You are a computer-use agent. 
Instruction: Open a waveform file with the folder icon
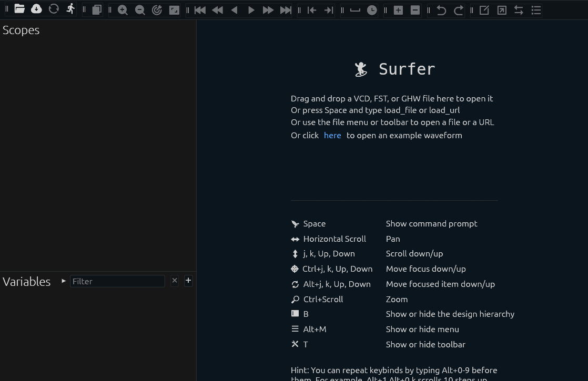[x=19, y=9]
